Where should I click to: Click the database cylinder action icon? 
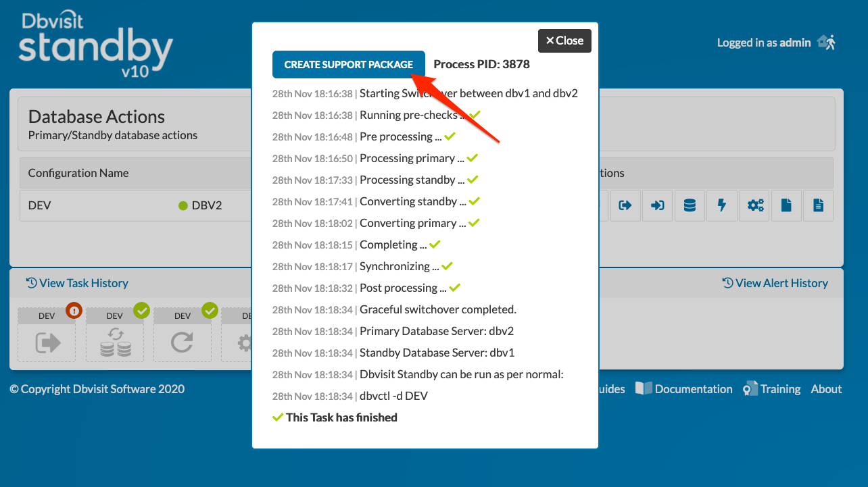690,205
